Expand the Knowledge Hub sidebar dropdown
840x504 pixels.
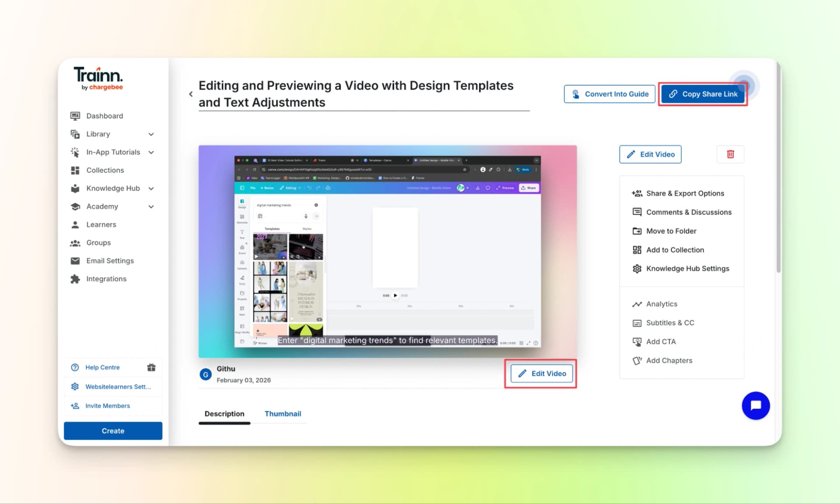[151, 188]
